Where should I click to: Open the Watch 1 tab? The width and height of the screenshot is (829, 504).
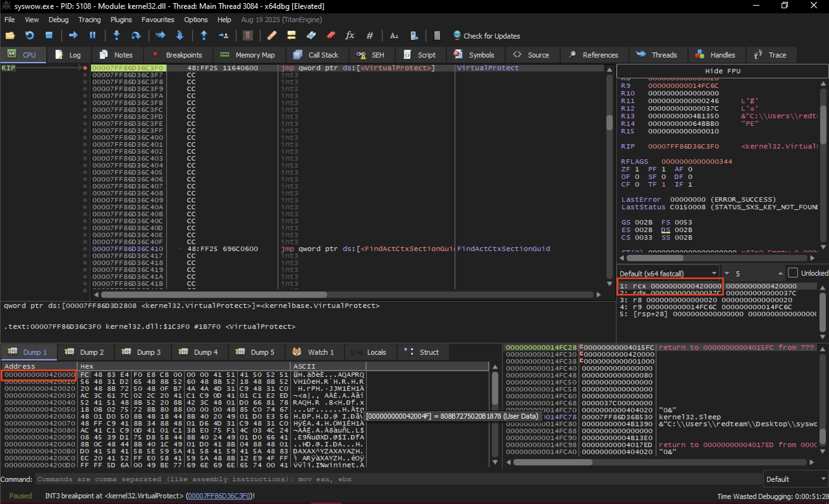pos(315,352)
